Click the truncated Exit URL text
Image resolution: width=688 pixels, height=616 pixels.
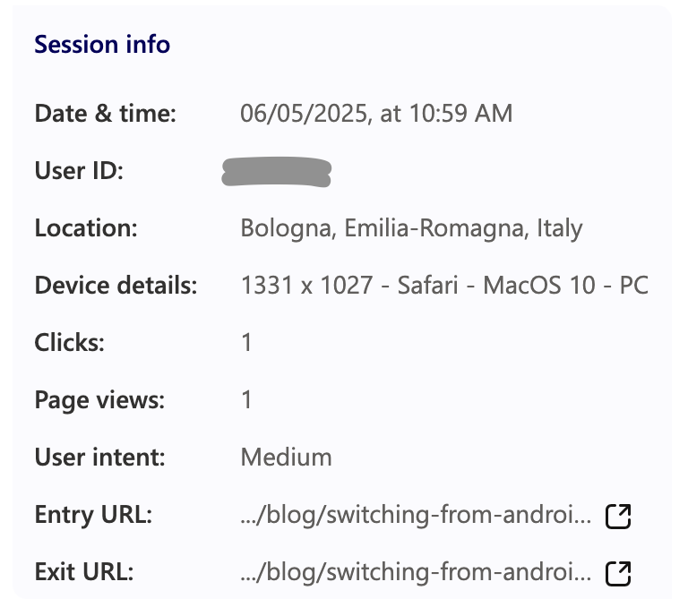point(416,573)
